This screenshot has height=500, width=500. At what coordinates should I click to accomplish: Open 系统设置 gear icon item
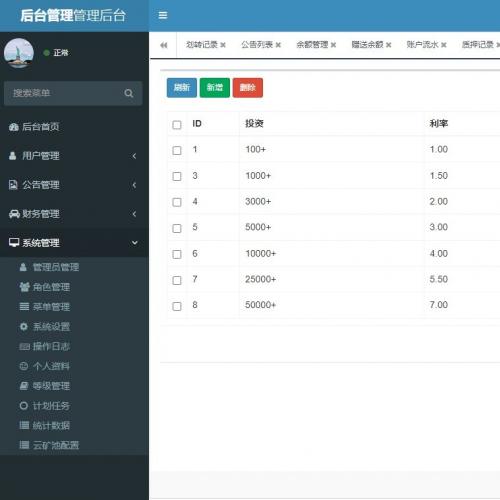tap(24, 327)
